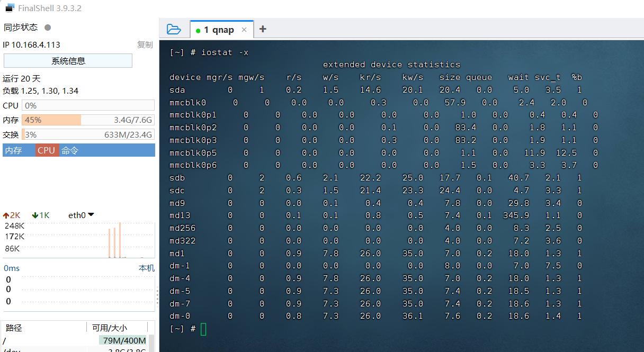Click the FinalShell app logo icon
This screenshot has width=644, height=352.
pyautogui.click(x=10, y=7)
